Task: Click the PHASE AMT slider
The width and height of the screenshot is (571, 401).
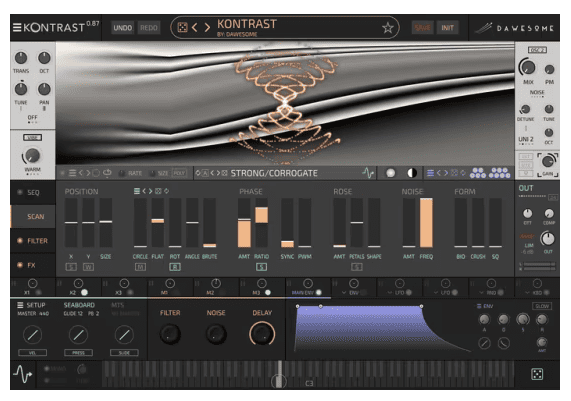Action: click(244, 223)
